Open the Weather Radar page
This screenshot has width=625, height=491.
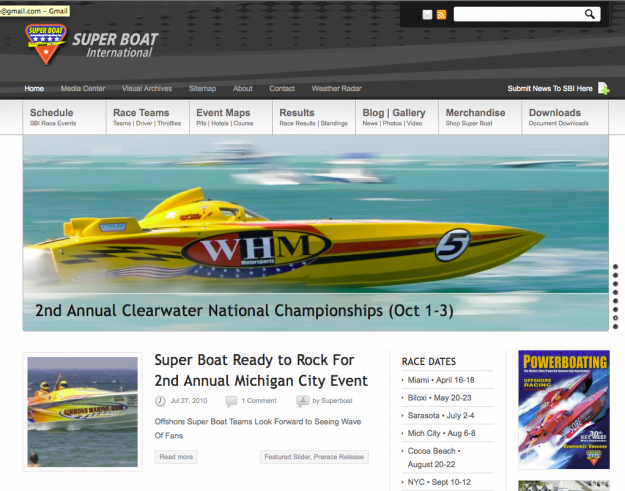[336, 88]
